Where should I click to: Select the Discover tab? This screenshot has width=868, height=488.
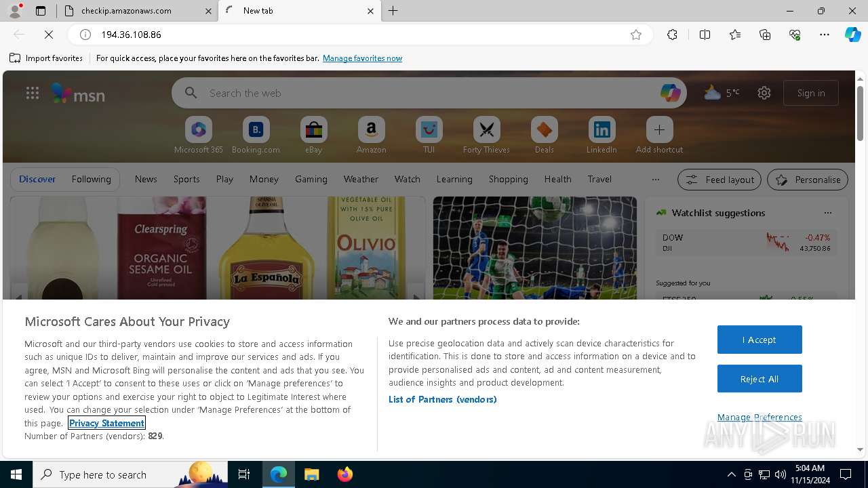[37, 179]
